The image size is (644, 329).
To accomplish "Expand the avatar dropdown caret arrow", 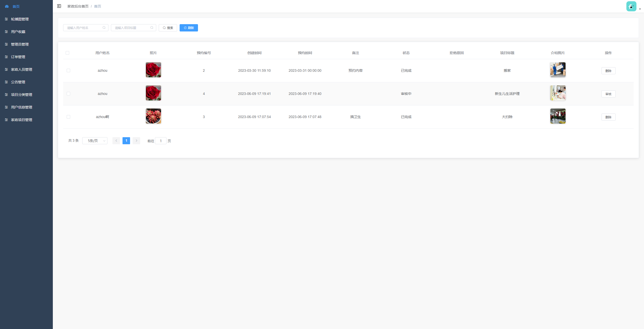I will pos(640,9).
